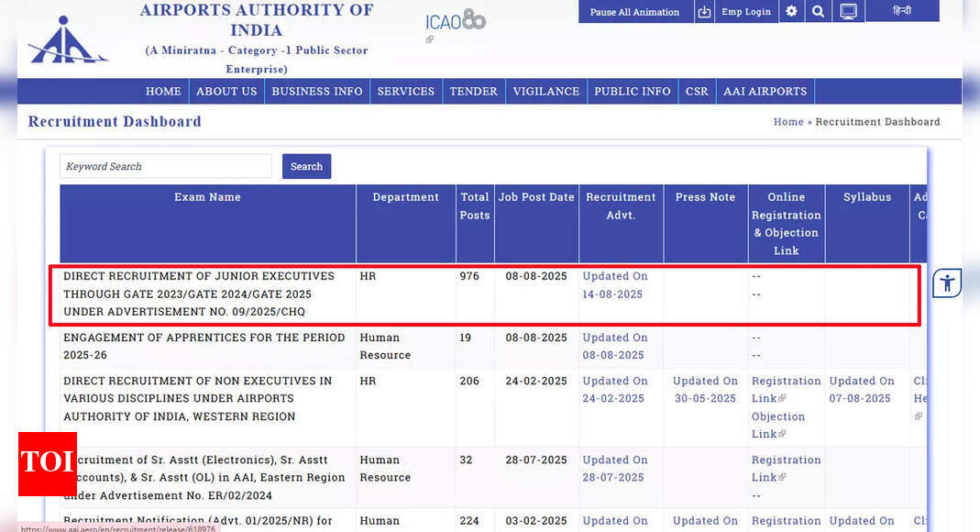Viewport: 980px width, 532px height.
Task: Click the Pause All Animation button
Action: pyautogui.click(x=634, y=12)
